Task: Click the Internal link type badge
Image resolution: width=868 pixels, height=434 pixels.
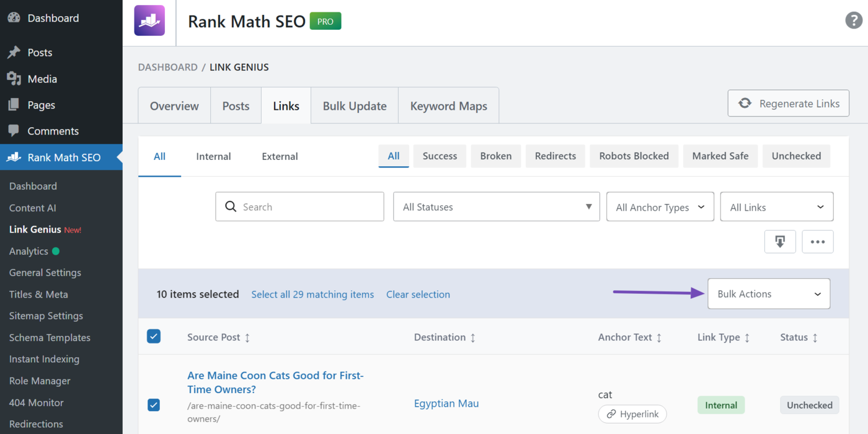Action: pyautogui.click(x=721, y=405)
